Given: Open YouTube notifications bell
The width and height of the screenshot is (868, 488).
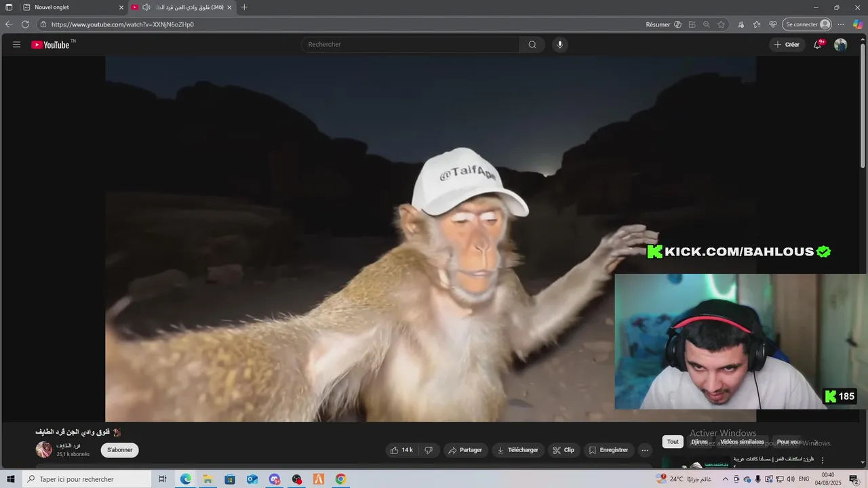Looking at the screenshot, I should tap(818, 45).
